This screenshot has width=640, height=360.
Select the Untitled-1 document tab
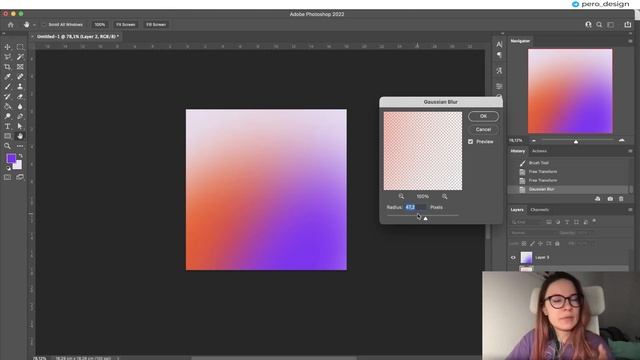(x=78, y=36)
